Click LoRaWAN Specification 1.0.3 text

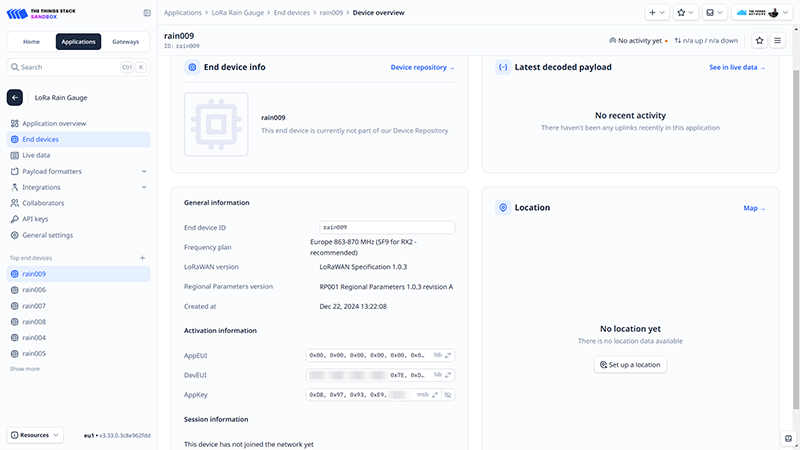(x=363, y=267)
